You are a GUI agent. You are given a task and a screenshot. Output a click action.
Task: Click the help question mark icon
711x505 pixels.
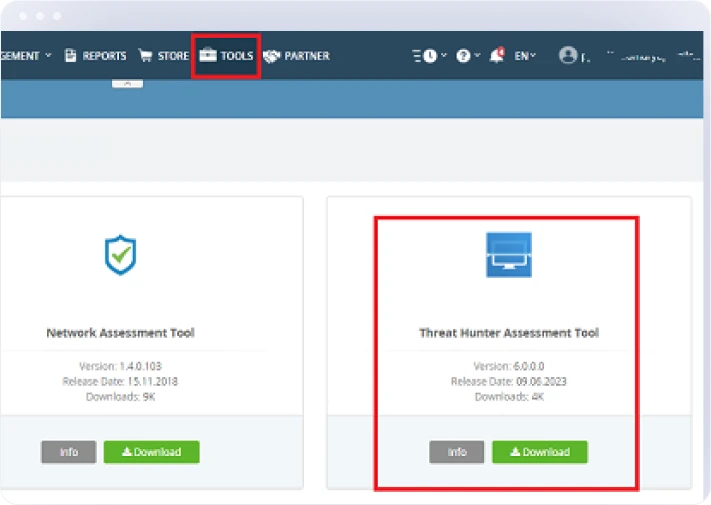coord(463,56)
